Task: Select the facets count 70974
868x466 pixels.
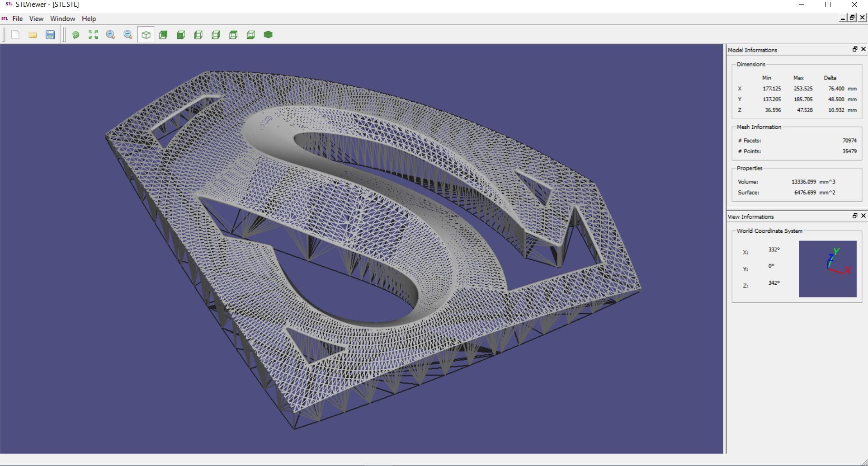Action: coord(849,141)
